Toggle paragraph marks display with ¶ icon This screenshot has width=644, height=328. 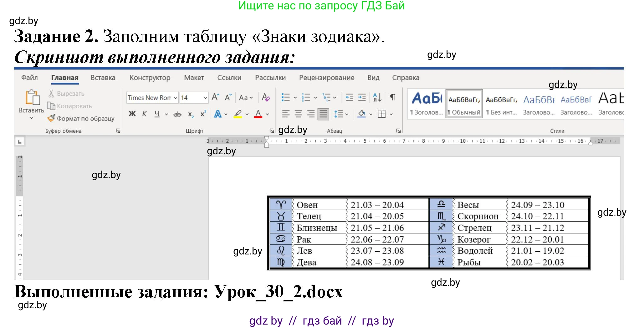[392, 97]
